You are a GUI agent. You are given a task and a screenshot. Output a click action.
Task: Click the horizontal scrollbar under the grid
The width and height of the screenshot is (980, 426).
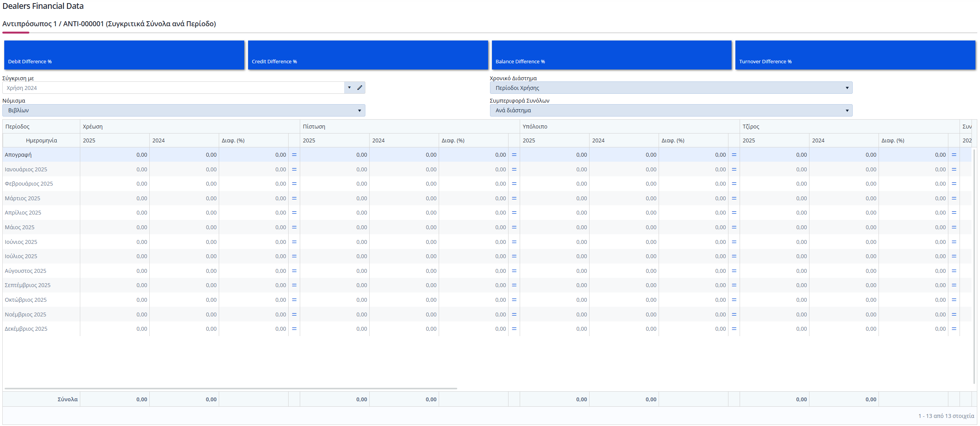(x=231, y=389)
